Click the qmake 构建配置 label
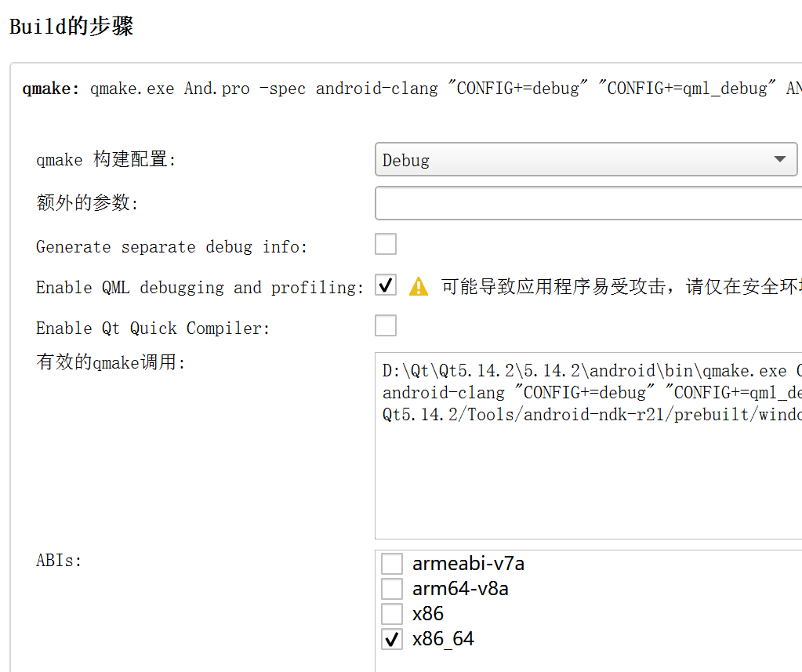The height and width of the screenshot is (672, 802). point(107,160)
